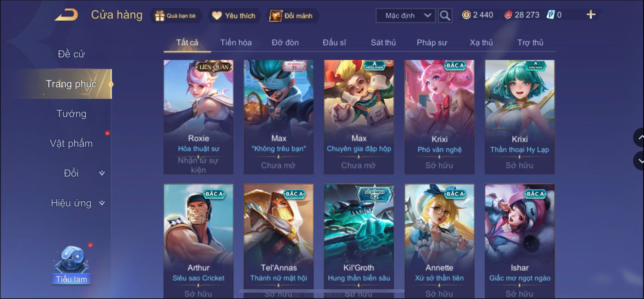Tap the plus icon to add currency

591,15
